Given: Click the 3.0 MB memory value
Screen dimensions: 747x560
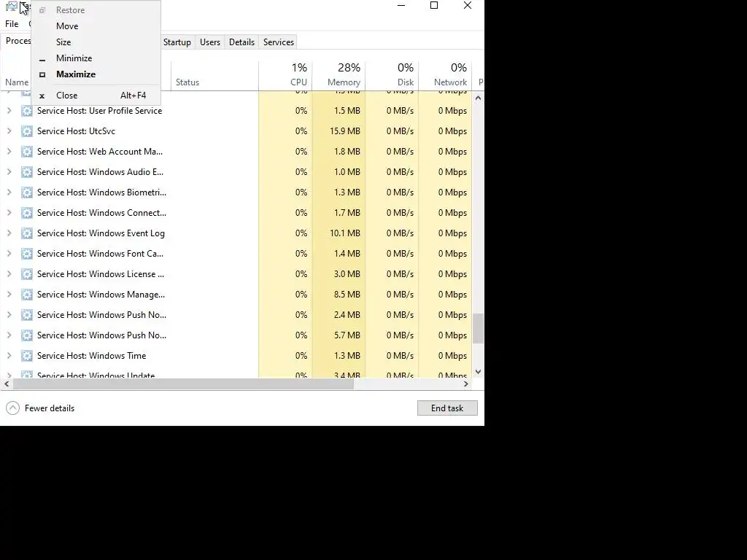Looking at the screenshot, I should [x=347, y=274].
